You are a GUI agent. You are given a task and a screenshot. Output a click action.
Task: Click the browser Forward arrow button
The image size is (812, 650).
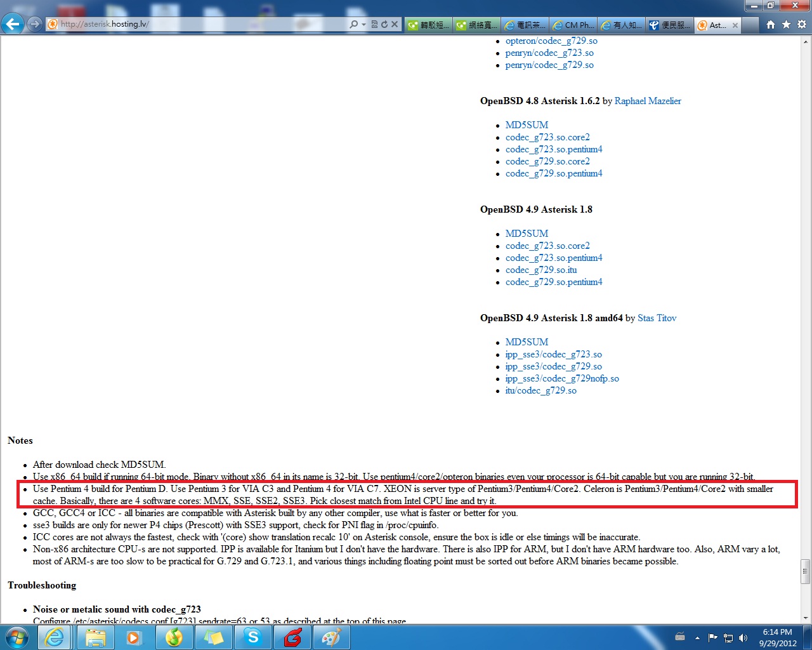35,24
